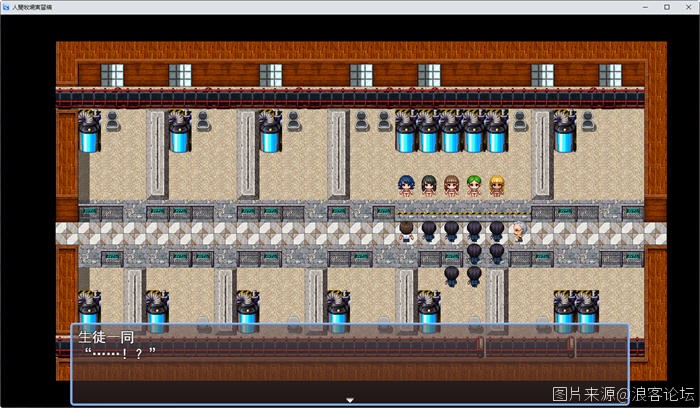Click the blonde-haired character sprite
Viewport: 700px width, 408px height.
click(x=496, y=187)
